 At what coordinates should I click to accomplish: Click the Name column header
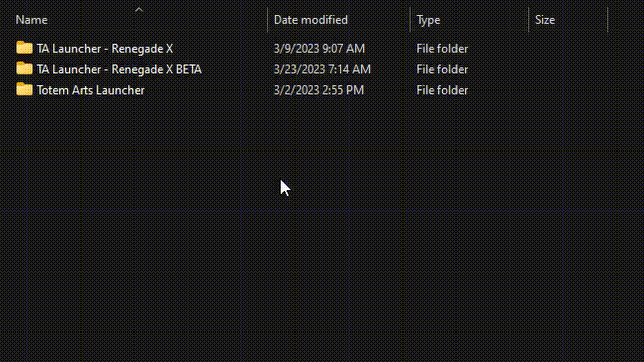(x=32, y=20)
